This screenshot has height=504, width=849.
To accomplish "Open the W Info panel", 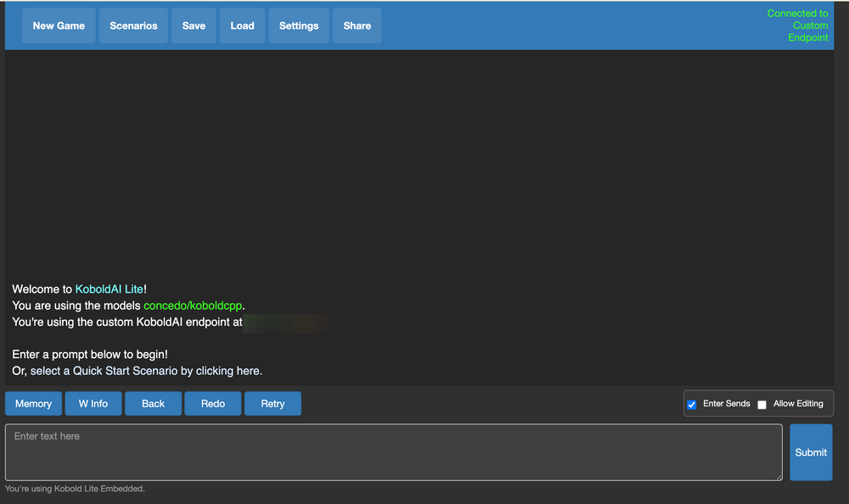I will tap(93, 403).
